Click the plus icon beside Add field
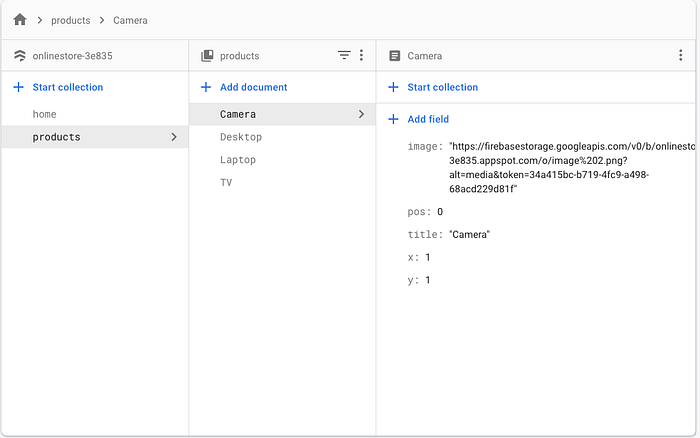 click(x=393, y=119)
